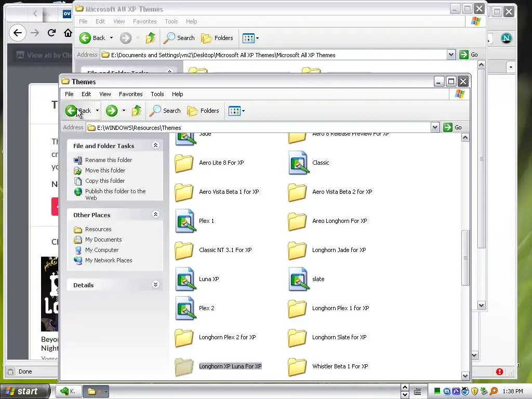Click scroll up arrow in Themes file list
The width and height of the screenshot is (532, 399).
click(x=465, y=137)
